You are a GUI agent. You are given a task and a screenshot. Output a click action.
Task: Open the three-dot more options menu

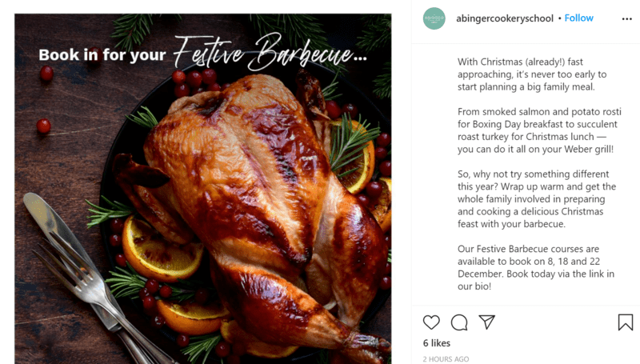(x=627, y=18)
